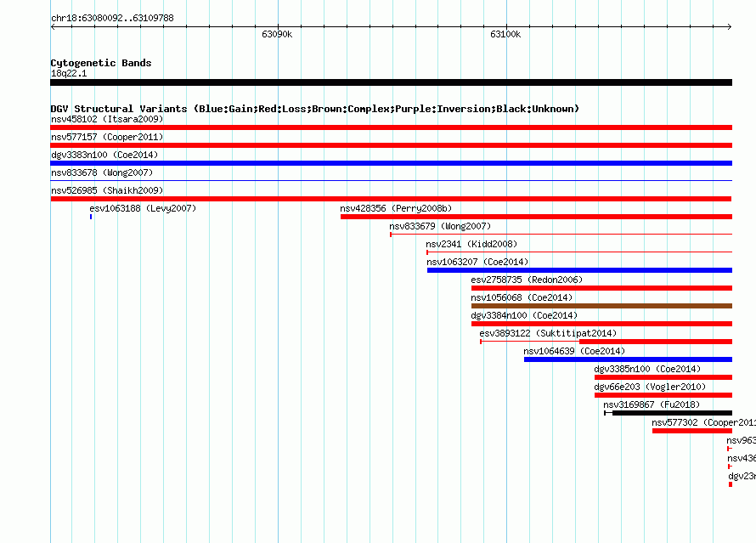The image size is (756, 543).
Task: Select the nsv833679 (Wong2007) label
Action: point(440,226)
